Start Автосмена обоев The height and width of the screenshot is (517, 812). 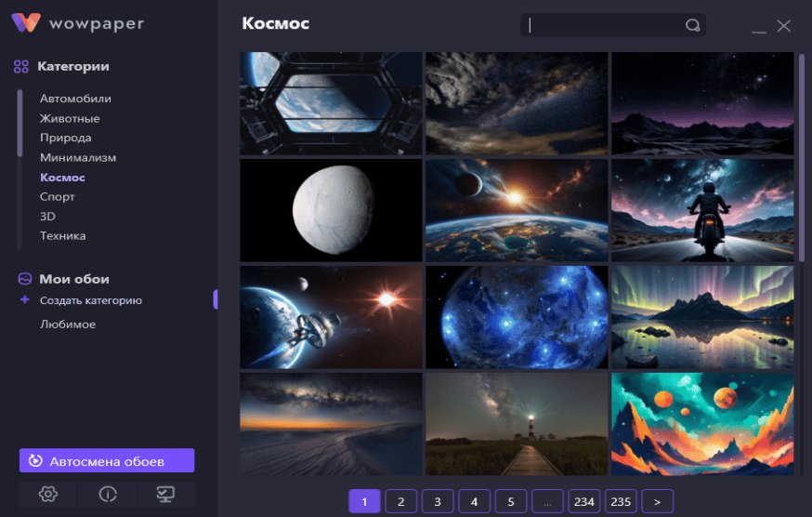pos(107,461)
